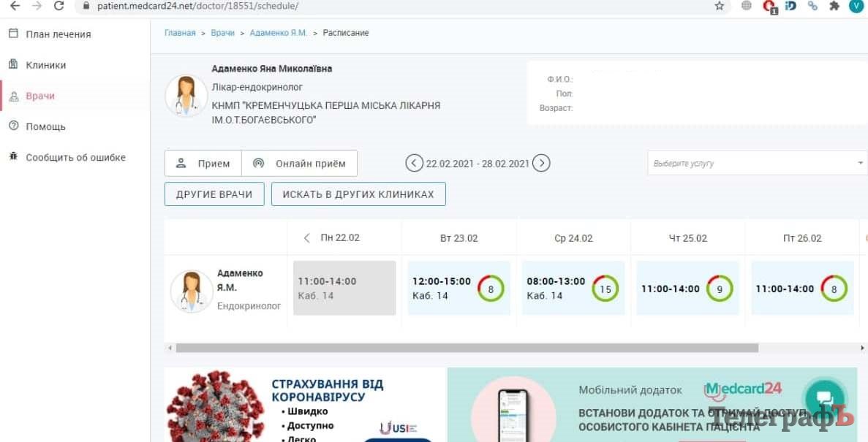Go to next week in schedule

point(541,164)
